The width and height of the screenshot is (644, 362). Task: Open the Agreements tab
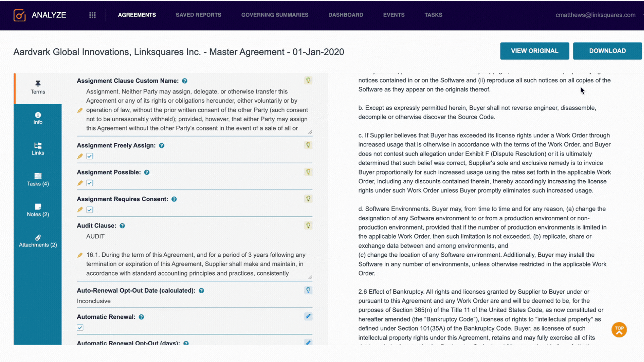click(137, 15)
